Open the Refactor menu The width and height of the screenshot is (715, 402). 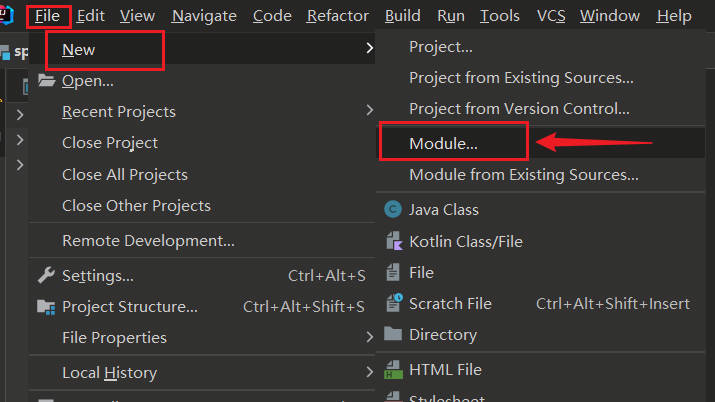coord(337,16)
